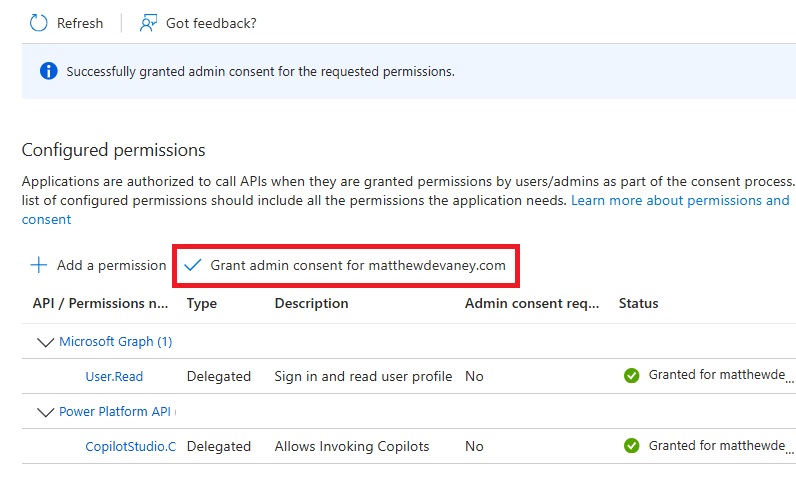
Task: Click the Status column header
Action: coord(638,303)
